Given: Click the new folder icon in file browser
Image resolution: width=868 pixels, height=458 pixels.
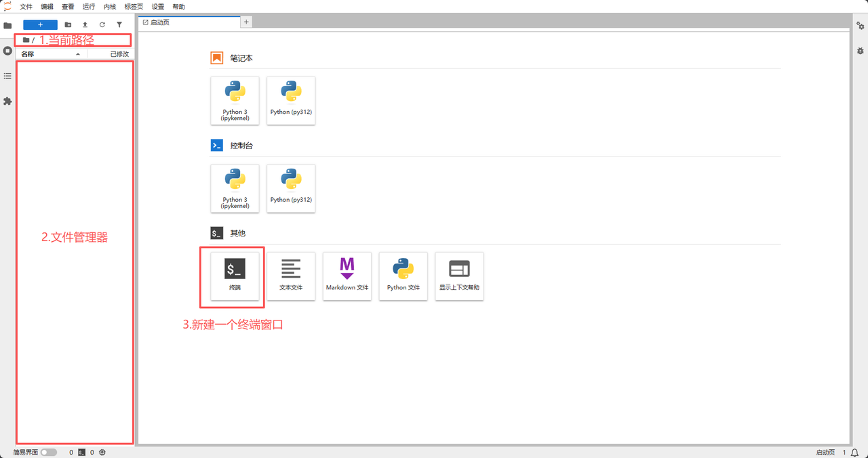Looking at the screenshot, I should click(x=68, y=24).
